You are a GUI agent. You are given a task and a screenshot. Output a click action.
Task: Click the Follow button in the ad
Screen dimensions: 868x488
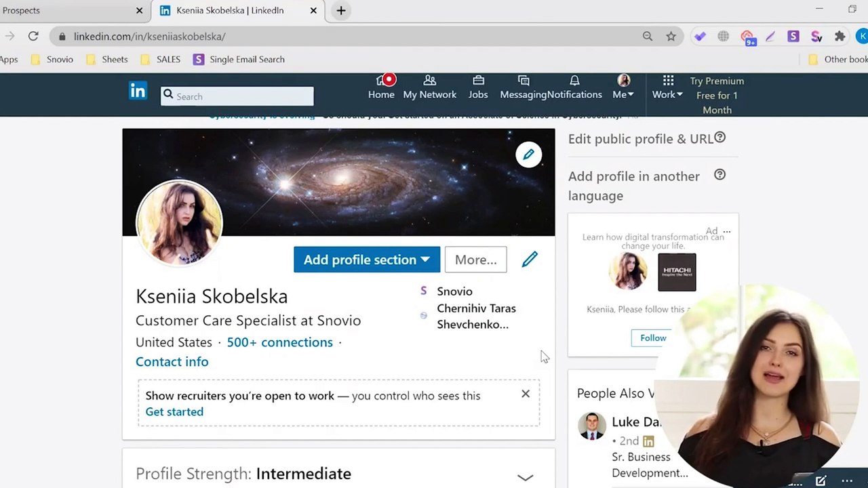pyautogui.click(x=653, y=338)
